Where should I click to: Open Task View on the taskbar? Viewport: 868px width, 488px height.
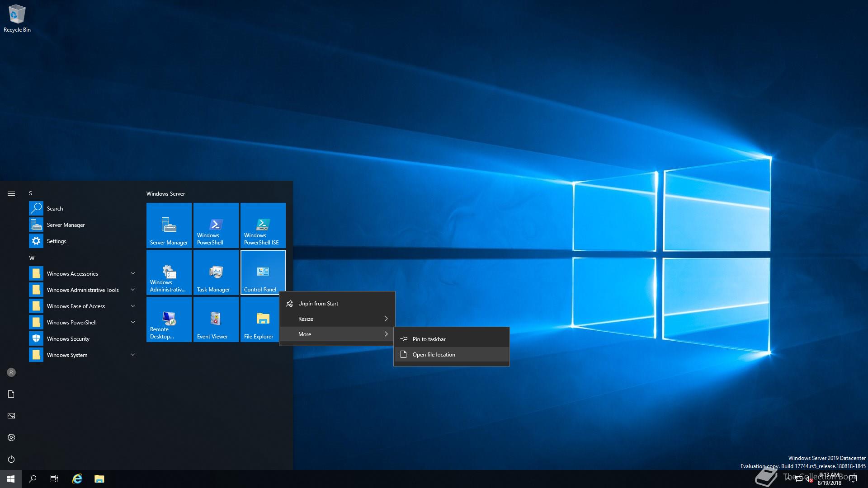54,479
